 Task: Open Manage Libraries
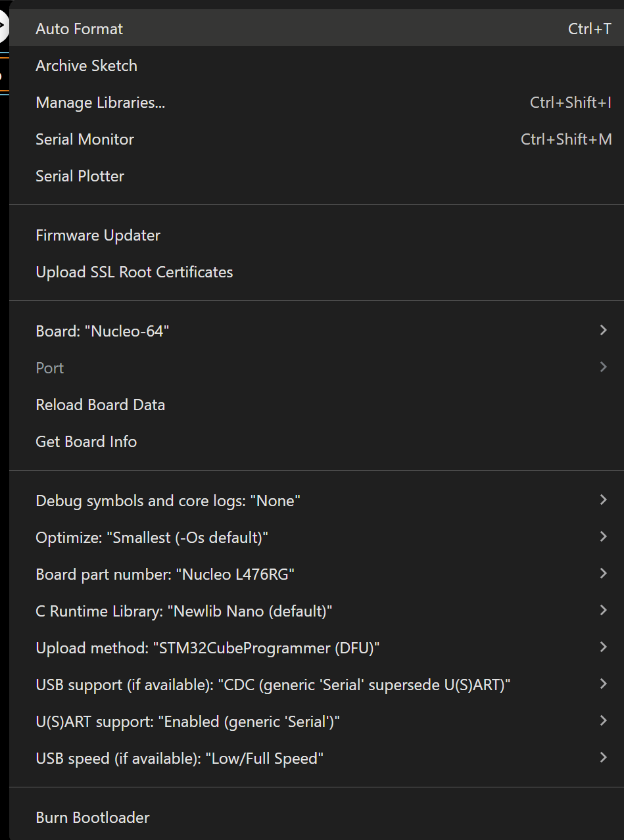coord(100,103)
